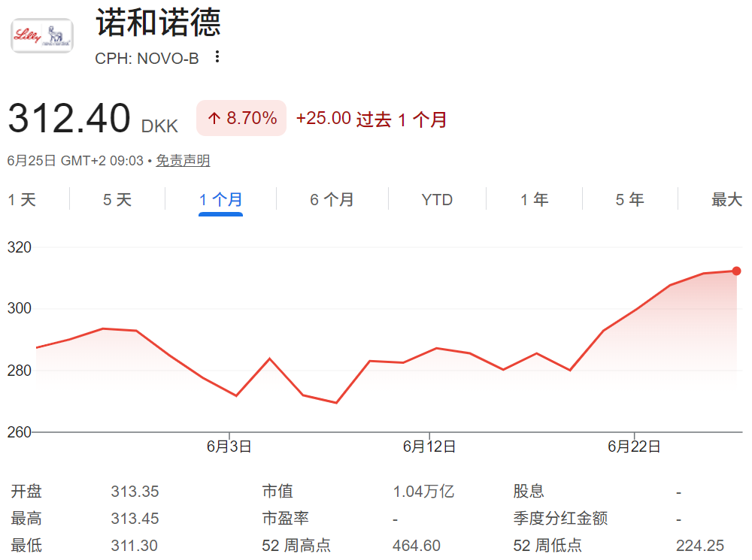Click the 52 周低点 label
Screen dimensions: 752x560
pyautogui.click(x=547, y=545)
